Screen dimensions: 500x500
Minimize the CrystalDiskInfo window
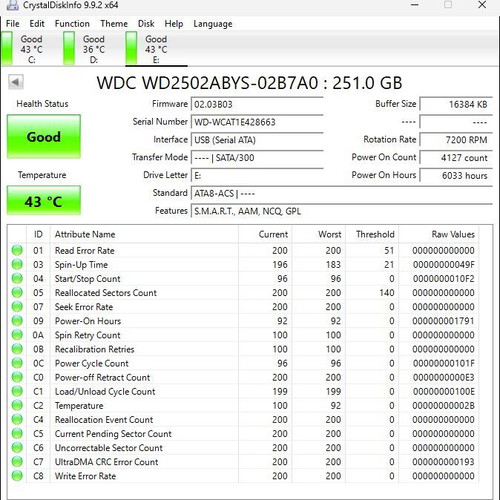pyautogui.click(x=415, y=5)
